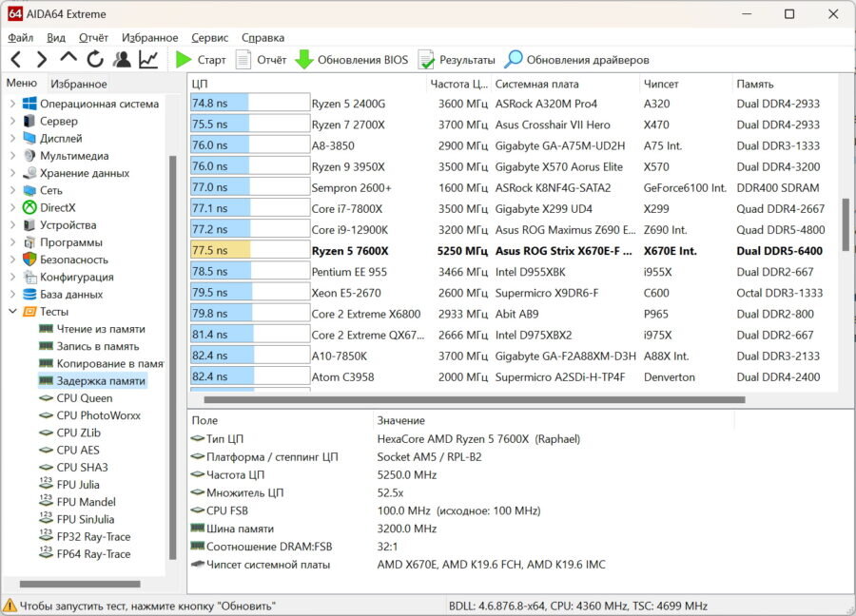Click the Обновления драйверов magnifier icon

(x=514, y=60)
